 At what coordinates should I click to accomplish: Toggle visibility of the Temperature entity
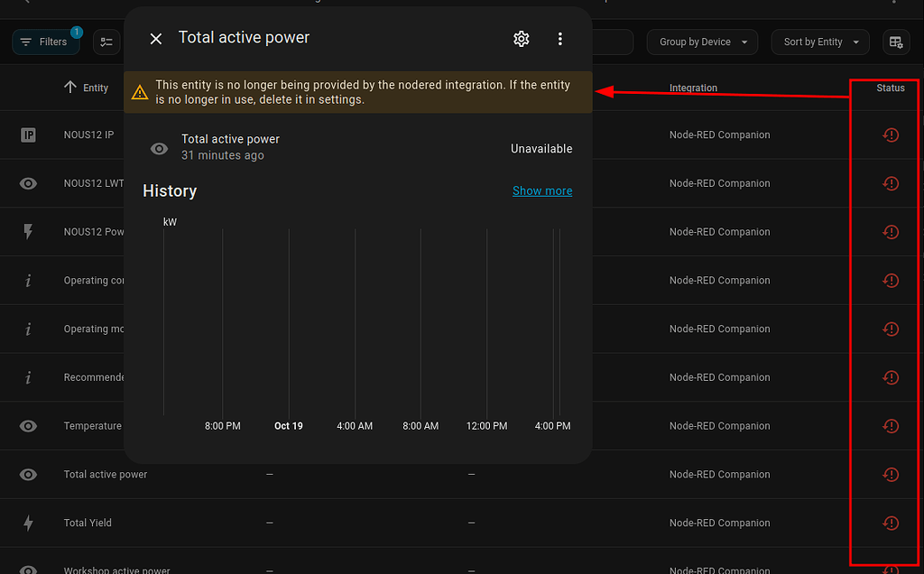point(27,425)
